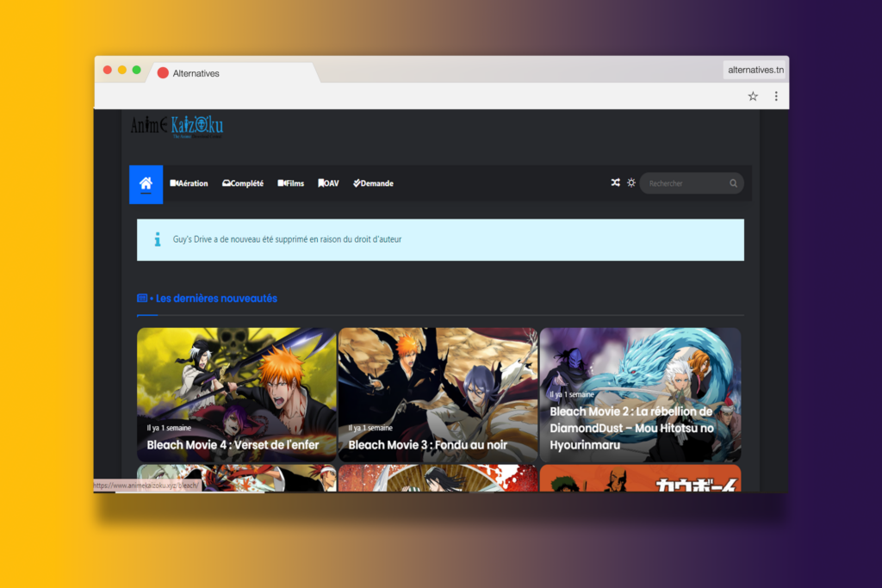Click the Anime Kaizoku logo

(x=177, y=127)
